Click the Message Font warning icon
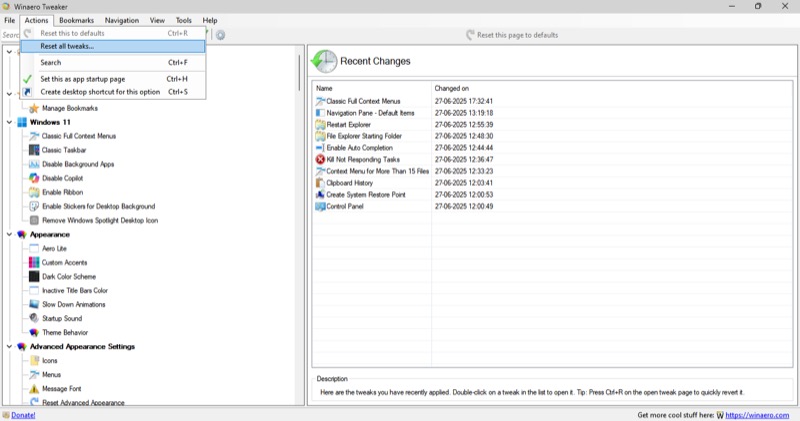Image resolution: width=800 pixels, height=421 pixels. (x=34, y=389)
